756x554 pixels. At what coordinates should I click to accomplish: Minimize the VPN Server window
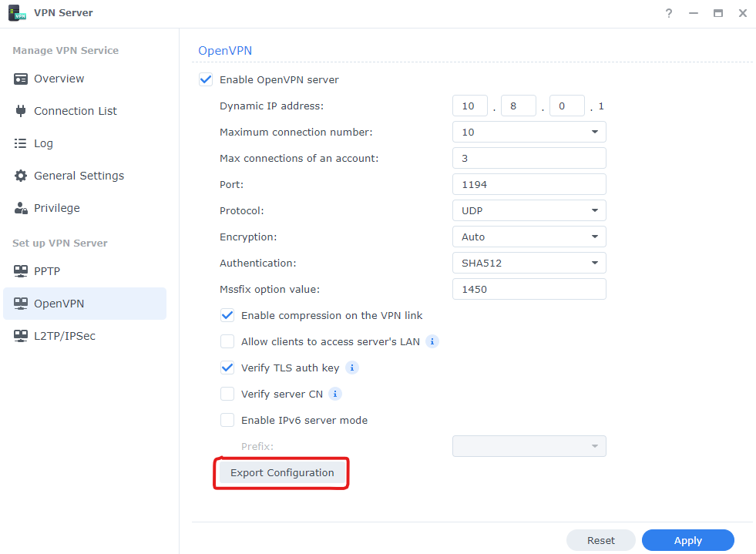[x=694, y=13]
